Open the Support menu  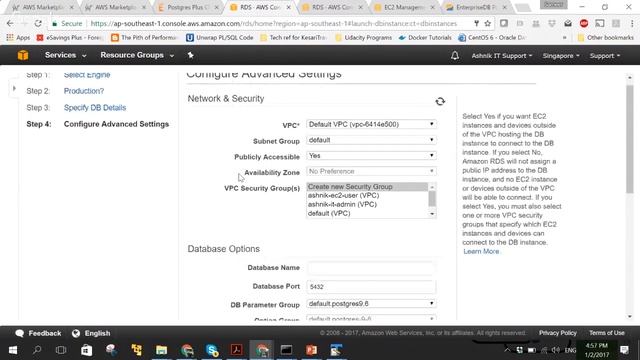(604, 56)
